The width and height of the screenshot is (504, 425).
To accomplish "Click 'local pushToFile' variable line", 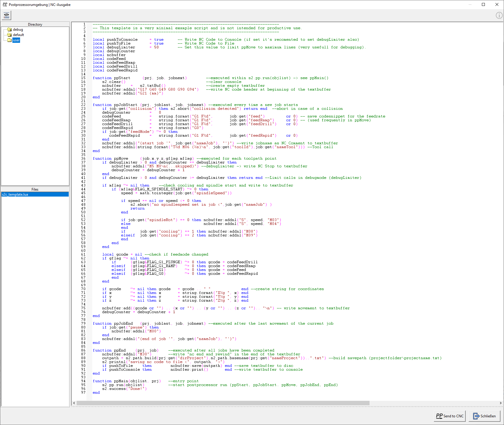I will (163, 43).
